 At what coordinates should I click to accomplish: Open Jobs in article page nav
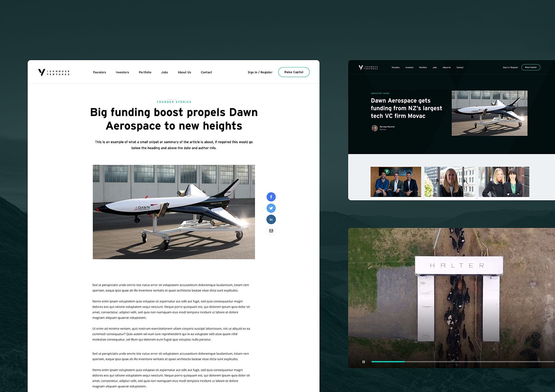164,72
